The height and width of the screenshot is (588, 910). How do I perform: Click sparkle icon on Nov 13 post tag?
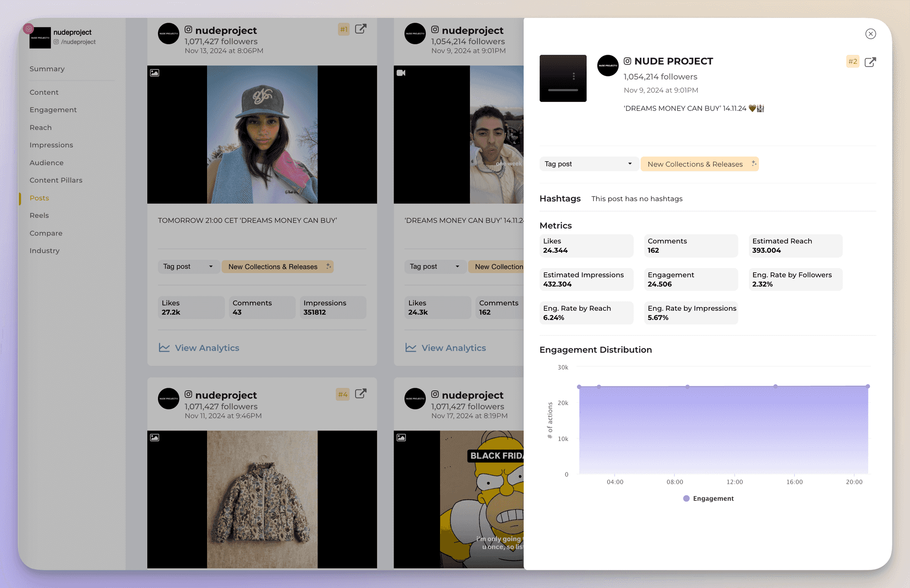point(329,266)
